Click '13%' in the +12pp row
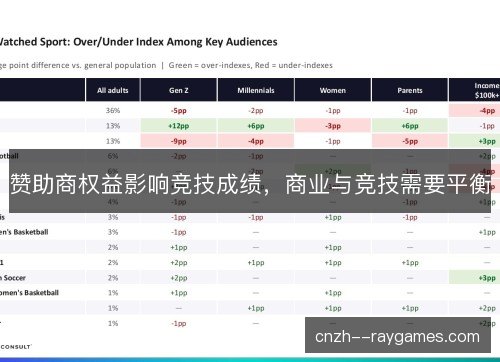 coord(113,126)
